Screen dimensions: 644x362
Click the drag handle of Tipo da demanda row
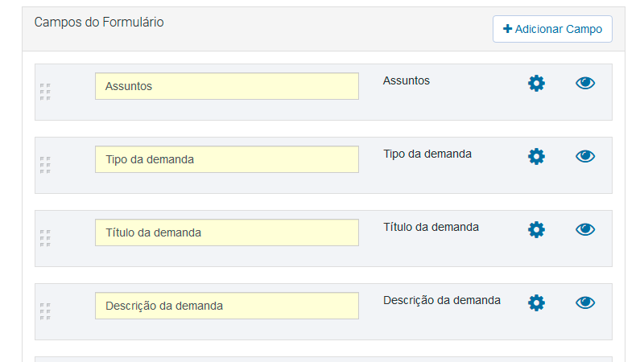point(45,165)
